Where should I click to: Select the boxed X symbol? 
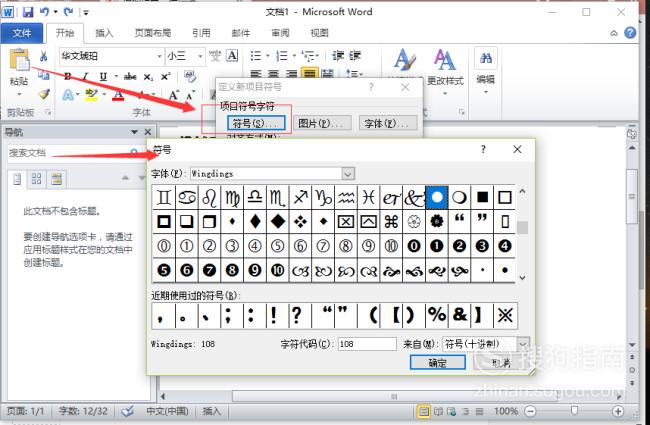pos(346,221)
